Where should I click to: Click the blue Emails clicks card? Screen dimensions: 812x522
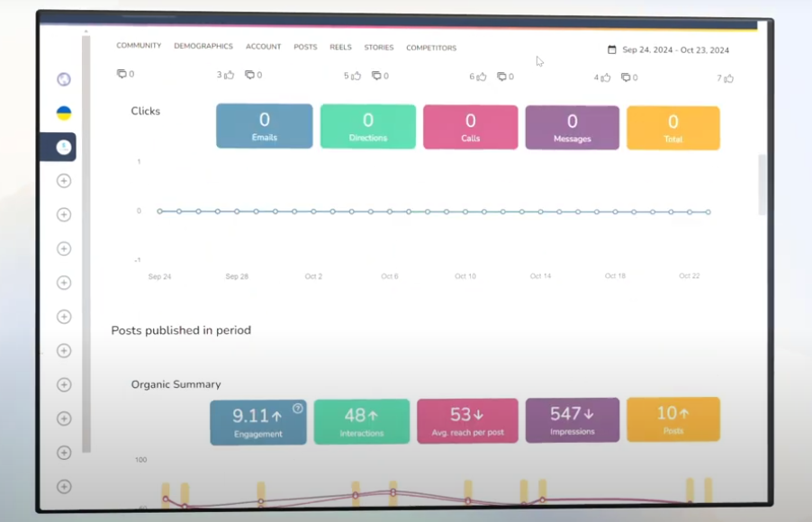click(x=265, y=126)
